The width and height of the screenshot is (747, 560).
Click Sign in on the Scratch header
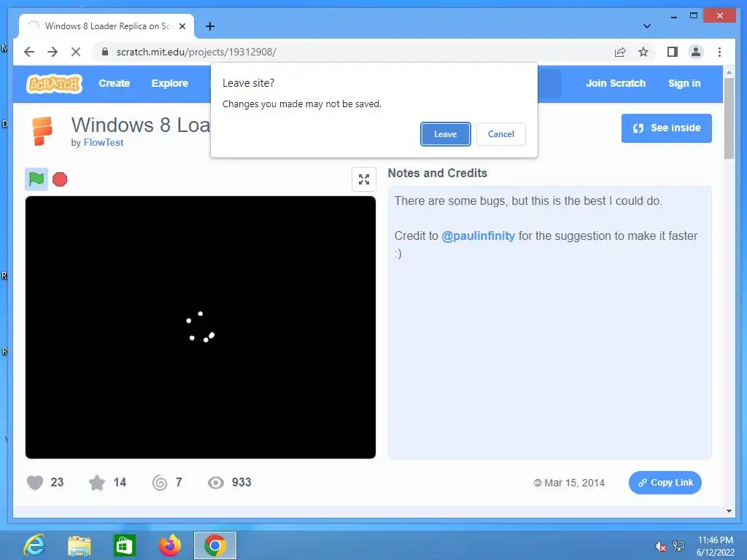click(684, 83)
